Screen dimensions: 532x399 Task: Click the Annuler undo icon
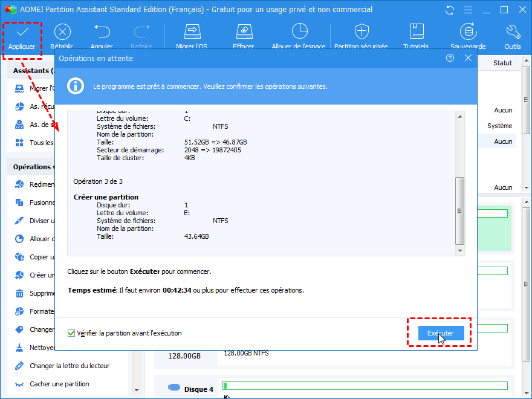[x=102, y=31]
